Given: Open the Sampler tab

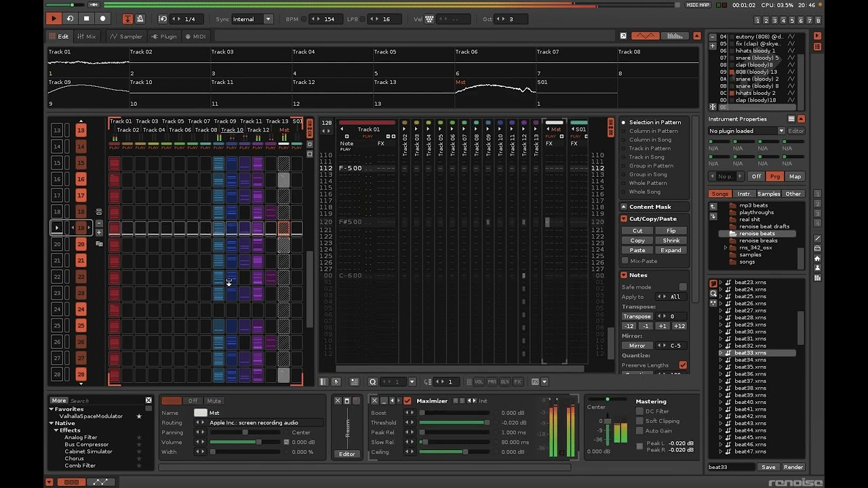Looking at the screenshot, I should point(126,37).
